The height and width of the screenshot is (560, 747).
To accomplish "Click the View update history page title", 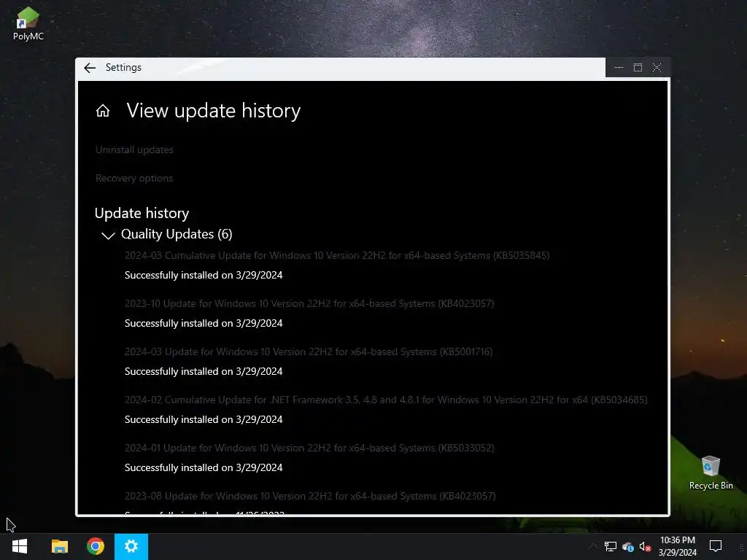I will tap(214, 111).
